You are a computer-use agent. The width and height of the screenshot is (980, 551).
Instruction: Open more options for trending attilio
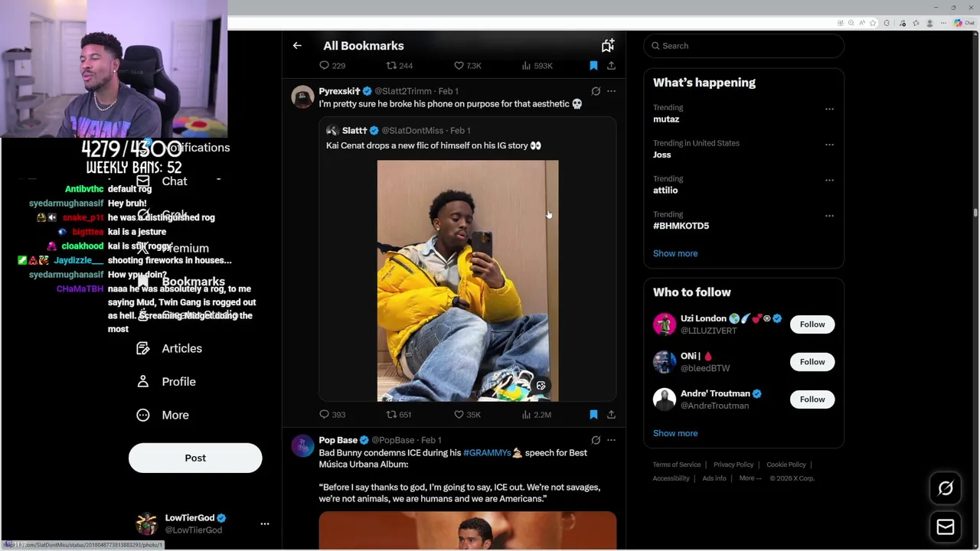tap(829, 180)
